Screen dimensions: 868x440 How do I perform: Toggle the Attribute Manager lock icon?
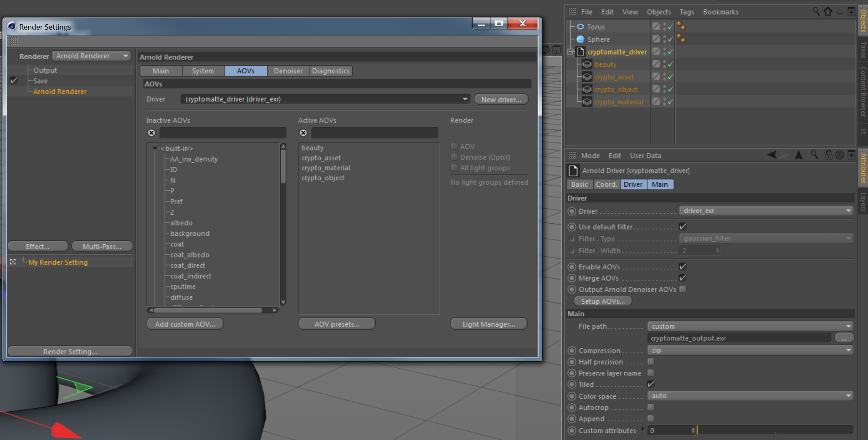point(828,155)
